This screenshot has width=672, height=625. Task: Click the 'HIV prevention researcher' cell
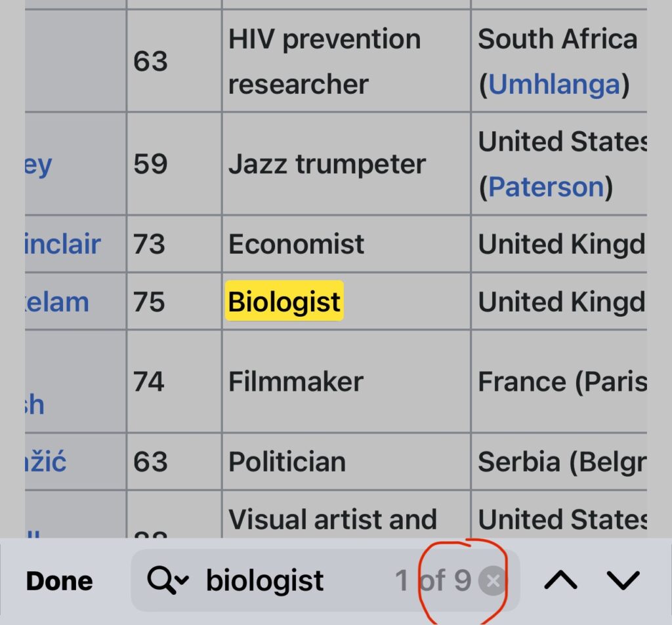324,62
